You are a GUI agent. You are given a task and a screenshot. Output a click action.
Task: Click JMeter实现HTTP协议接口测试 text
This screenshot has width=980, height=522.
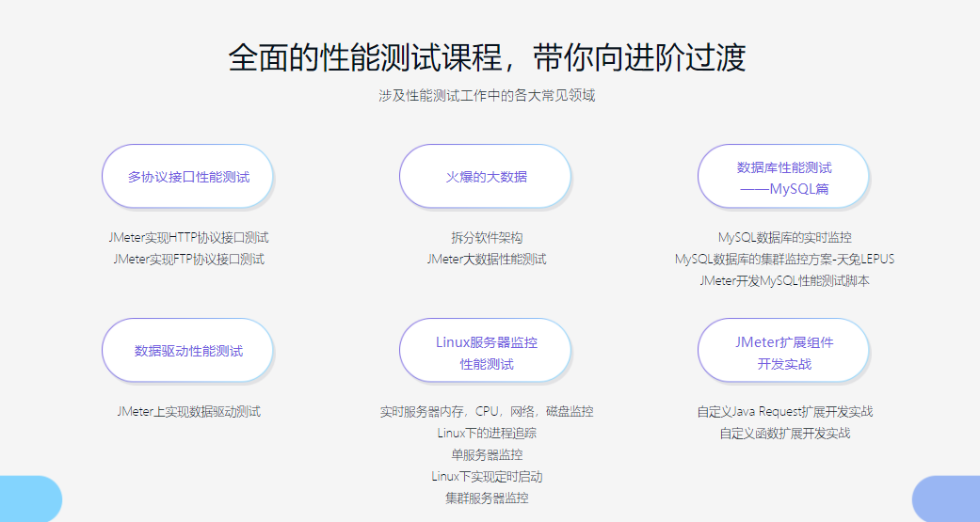[188, 238]
